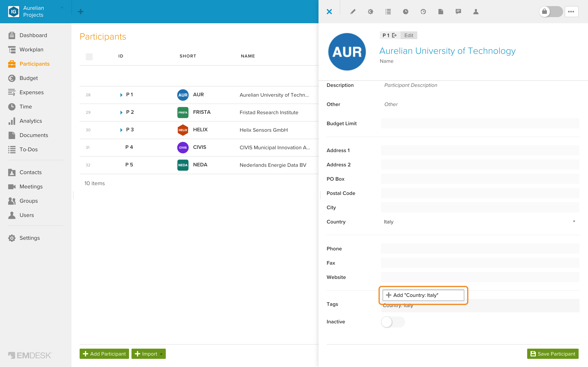This screenshot has width=588, height=367.
Task: Open the list view icon in panel toolbar
Action: pyautogui.click(x=388, y=12)
